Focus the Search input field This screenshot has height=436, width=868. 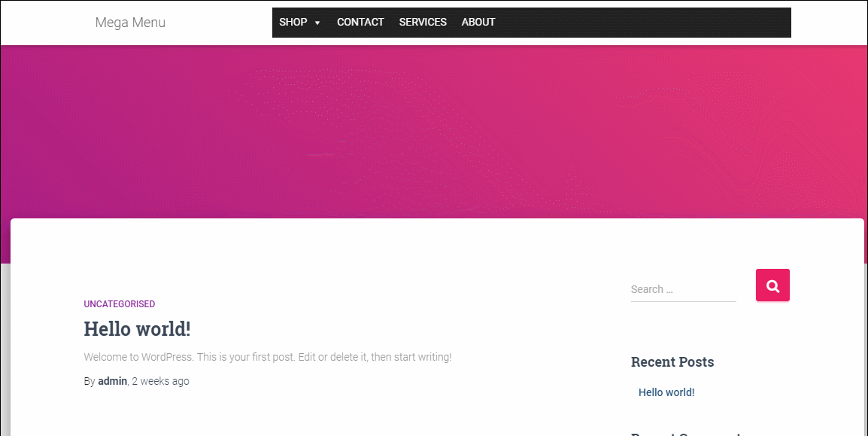click(x=684, y=289)
